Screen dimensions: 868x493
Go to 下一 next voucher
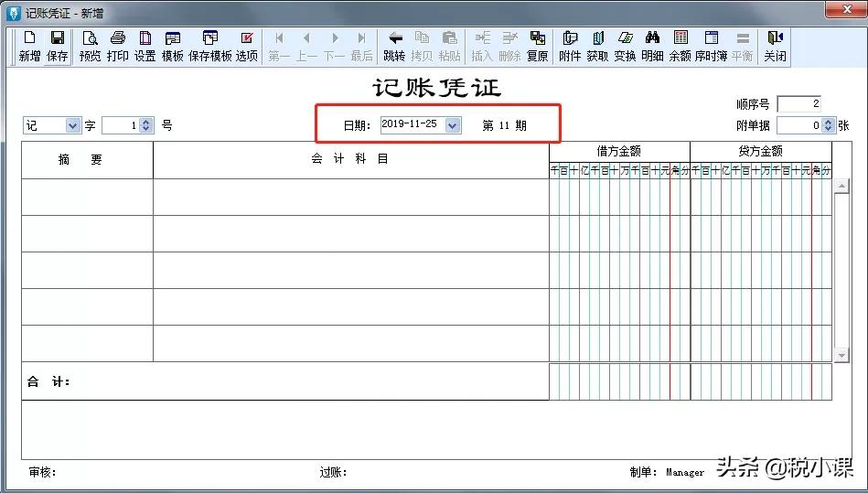[335, 47]
